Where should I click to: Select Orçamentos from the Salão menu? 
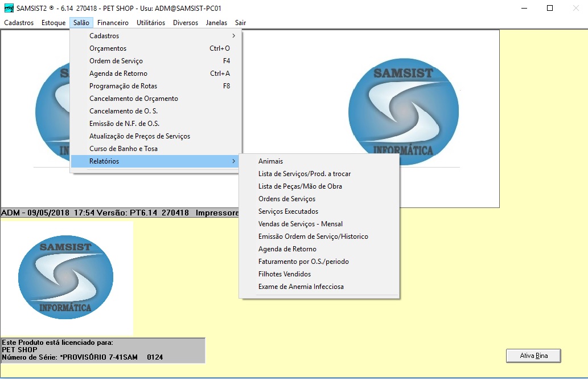(x=154, y=48)
